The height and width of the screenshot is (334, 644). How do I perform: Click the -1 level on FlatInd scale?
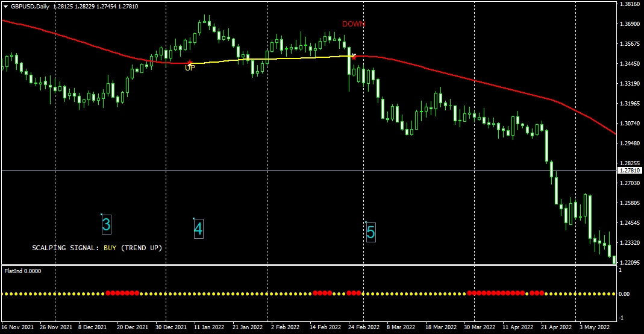[x=622, y=318]
